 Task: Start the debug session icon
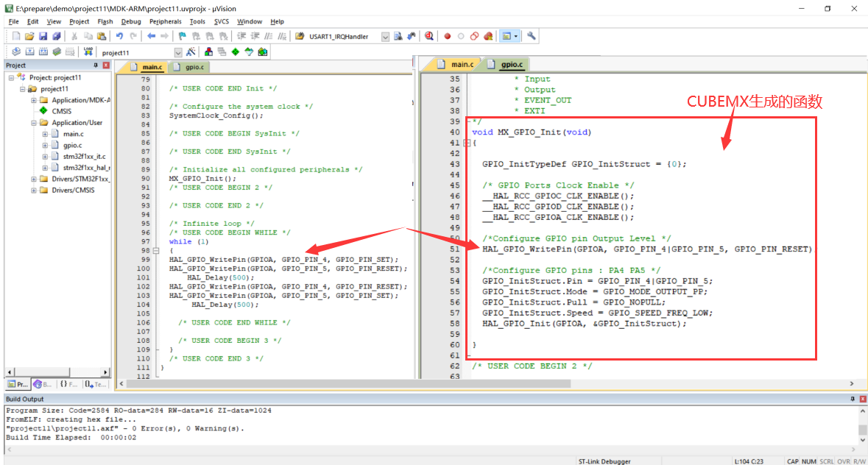429,37
